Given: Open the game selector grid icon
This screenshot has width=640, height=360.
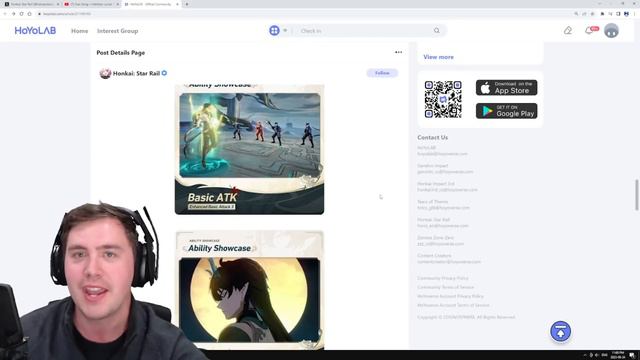Looking at the screenshot, I should (x=274, y=31).
